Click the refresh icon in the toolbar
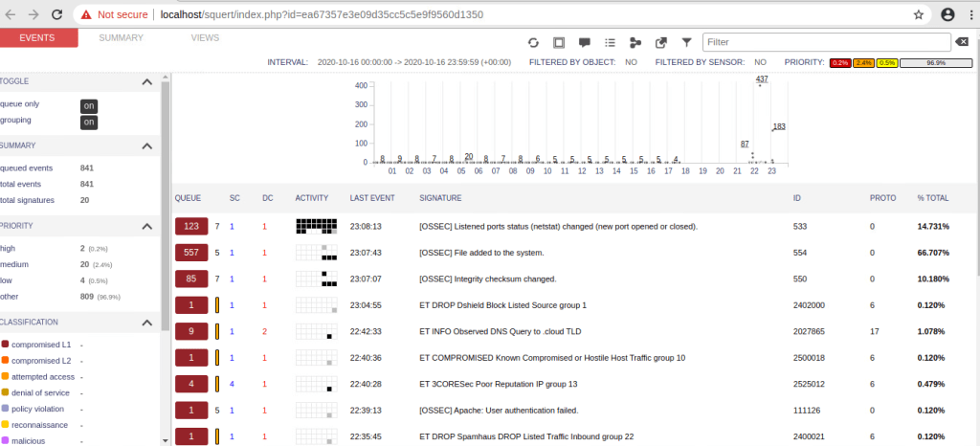 click(x=534, y=43)
